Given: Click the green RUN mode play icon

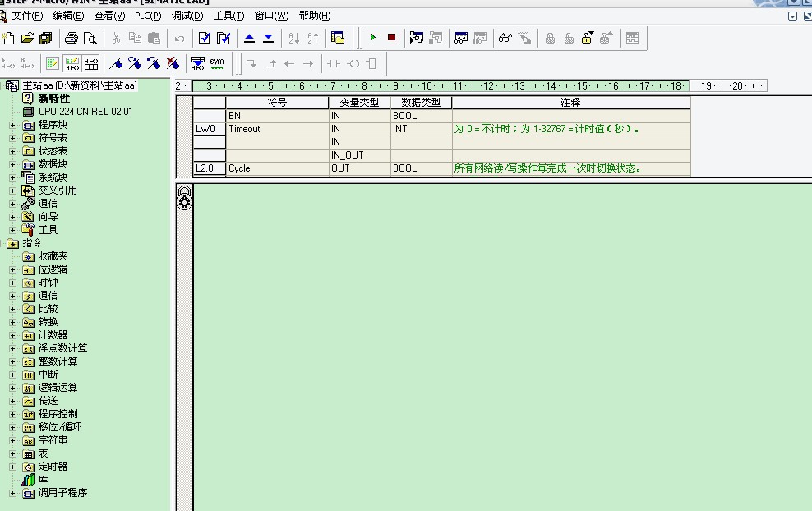Looking at the screenshot, I should click(372, 38).
